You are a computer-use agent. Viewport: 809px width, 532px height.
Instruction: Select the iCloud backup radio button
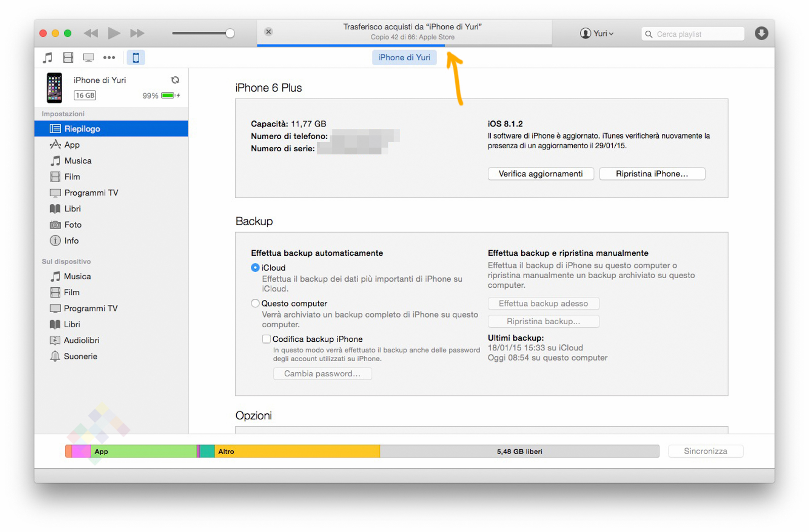point(256,268)
